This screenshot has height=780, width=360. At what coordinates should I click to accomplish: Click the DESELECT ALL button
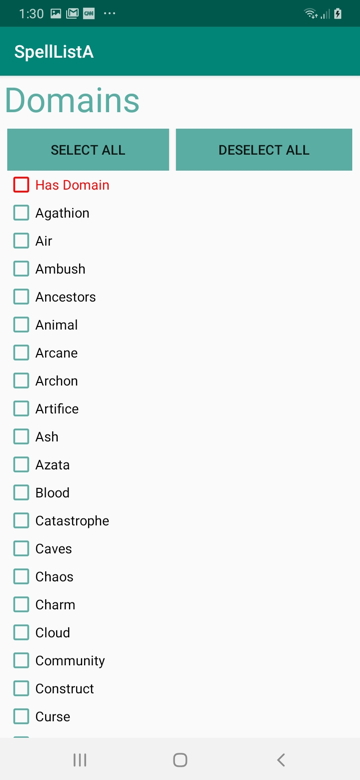pos(264,150)
